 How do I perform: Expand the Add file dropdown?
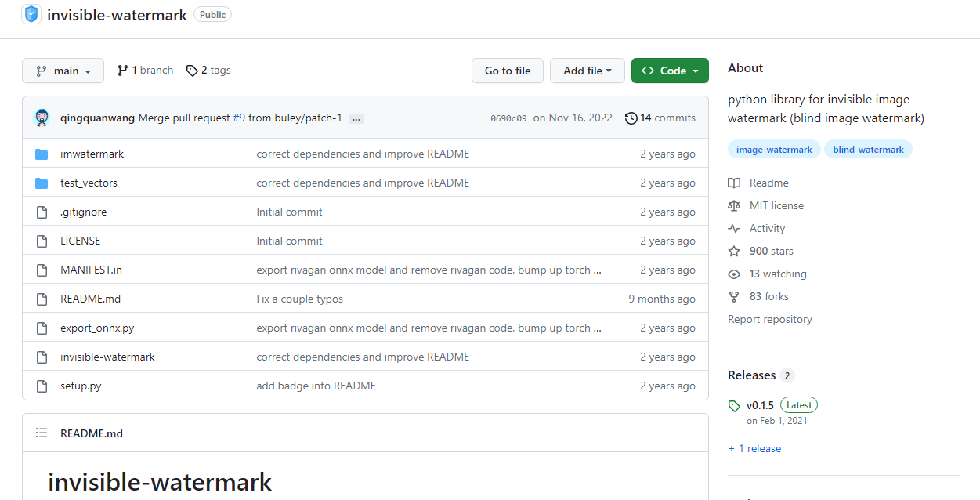pos(587,71)
